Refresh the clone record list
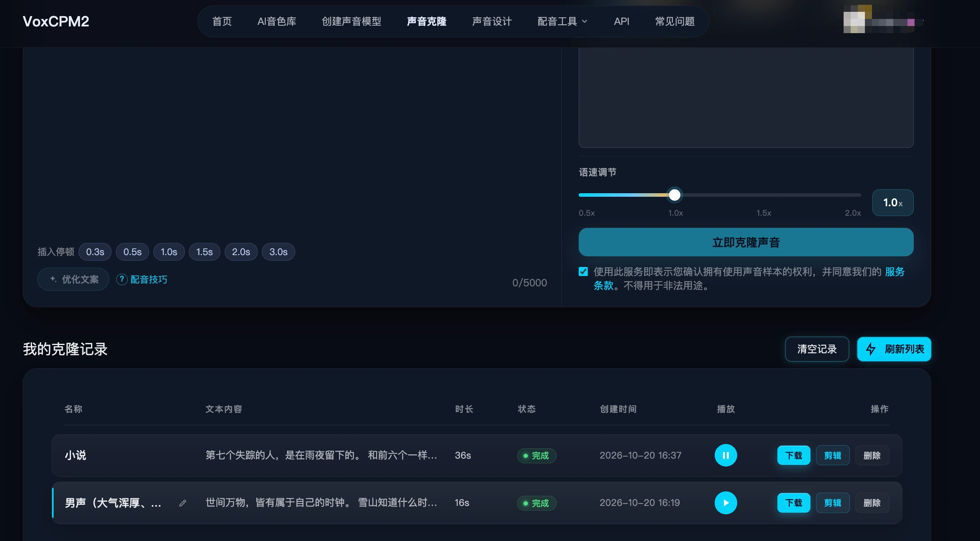The height and width of the screenshot is (541, 980). coord(894,349)
